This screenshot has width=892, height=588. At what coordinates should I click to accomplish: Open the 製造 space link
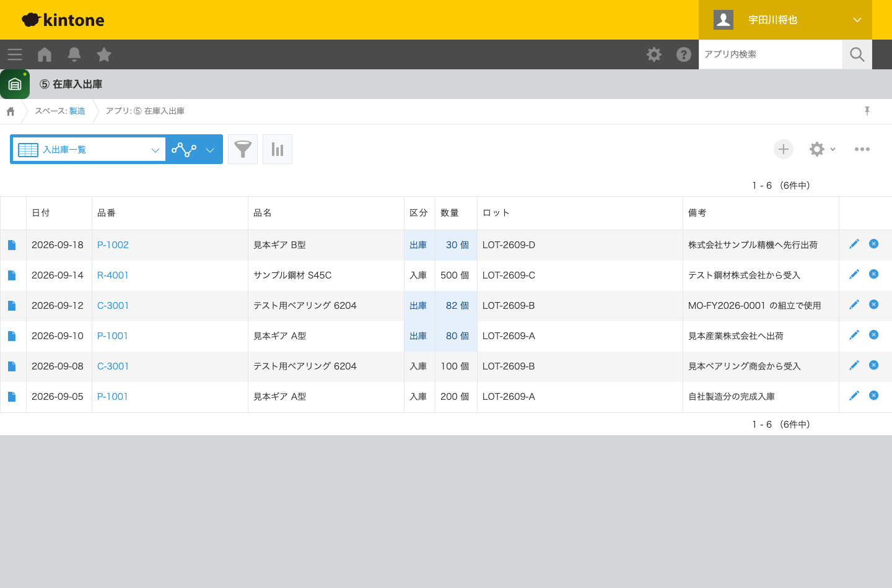pyautogui.click(x=77, y=111)
